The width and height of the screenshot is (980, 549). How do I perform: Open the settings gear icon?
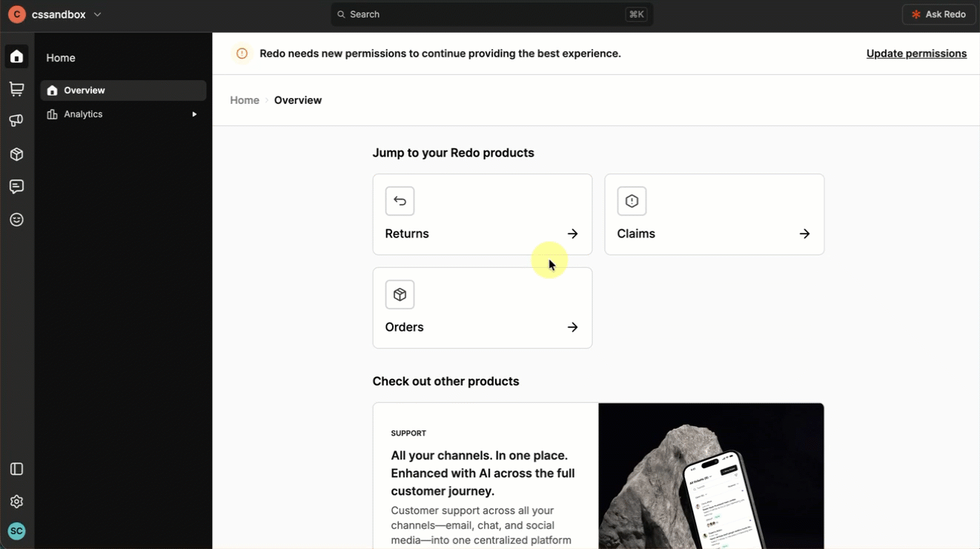[16, 502]
